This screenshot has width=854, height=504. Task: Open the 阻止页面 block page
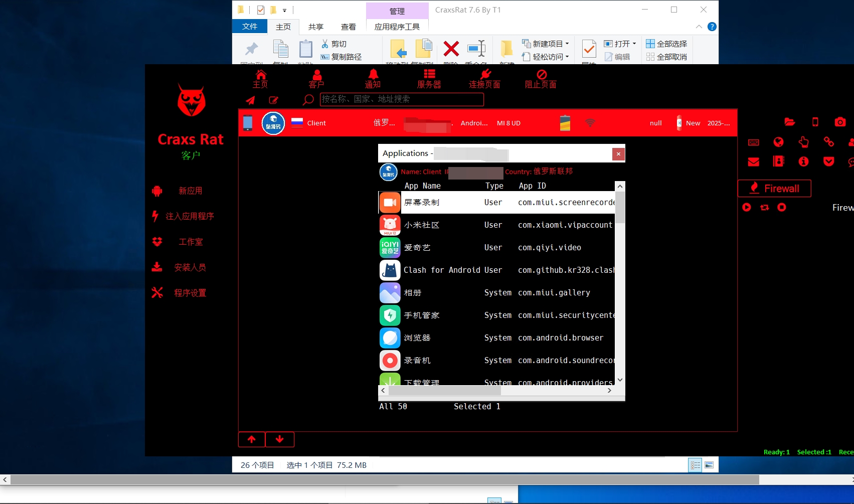coord(541,79)
